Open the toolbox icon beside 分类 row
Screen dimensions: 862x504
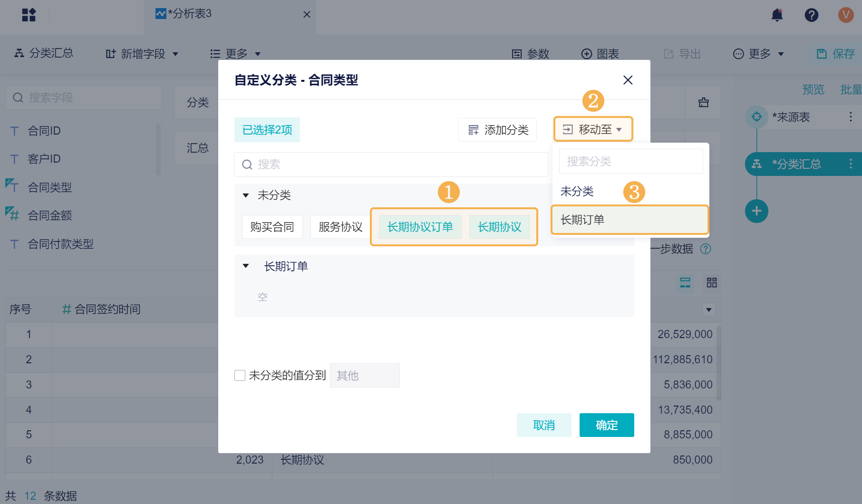click(x=703, y=102)
